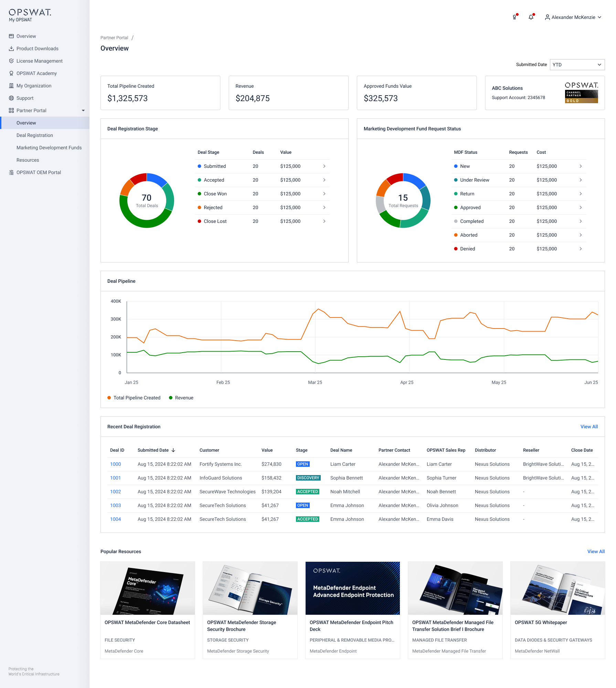Click the notification bell icon
The image size is (616, 688).
coord(531,17)
